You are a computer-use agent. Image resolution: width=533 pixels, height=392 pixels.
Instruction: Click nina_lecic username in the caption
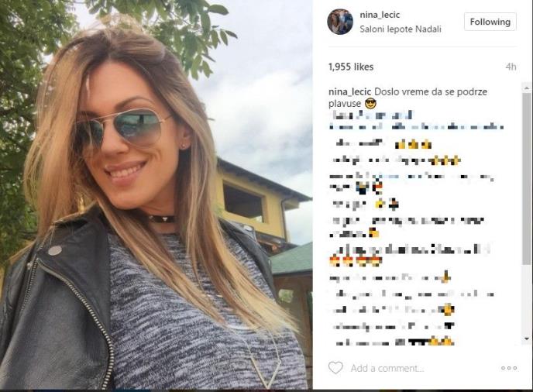[x=350, y=91]
